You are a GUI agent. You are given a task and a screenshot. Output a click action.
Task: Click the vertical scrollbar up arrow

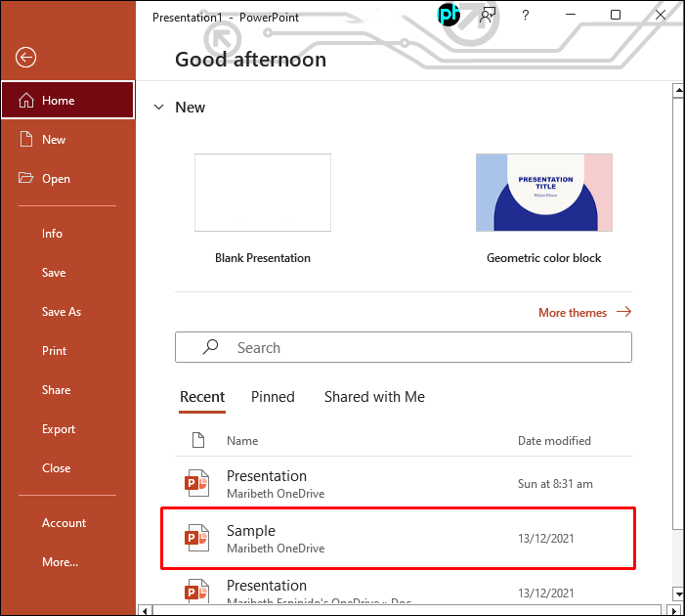[678, 91]
